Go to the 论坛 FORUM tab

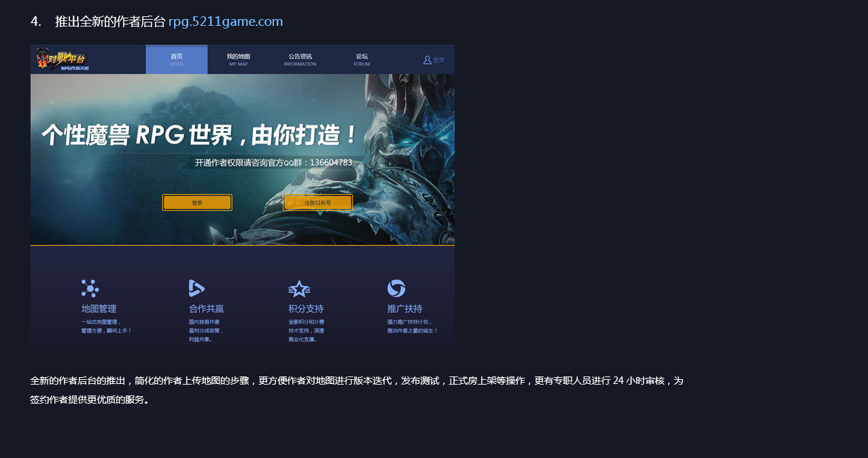(x=362, y=60)
